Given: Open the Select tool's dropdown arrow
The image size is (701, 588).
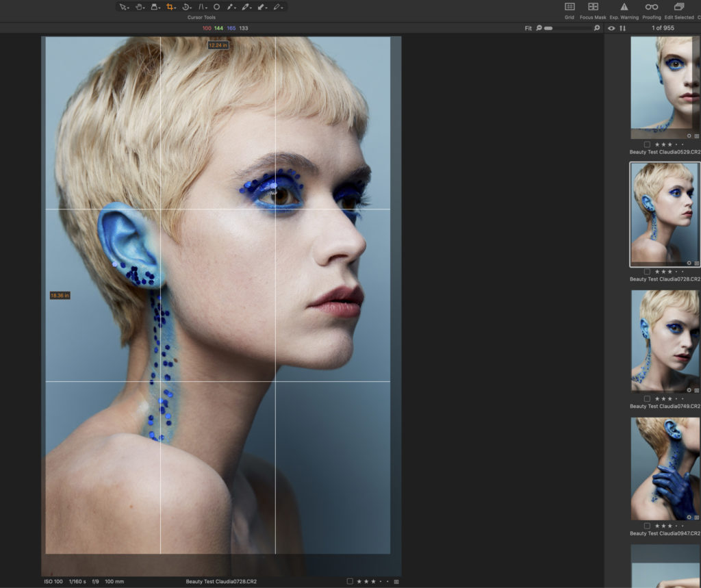Looking at the screenshot, I should tap(128, 8).
